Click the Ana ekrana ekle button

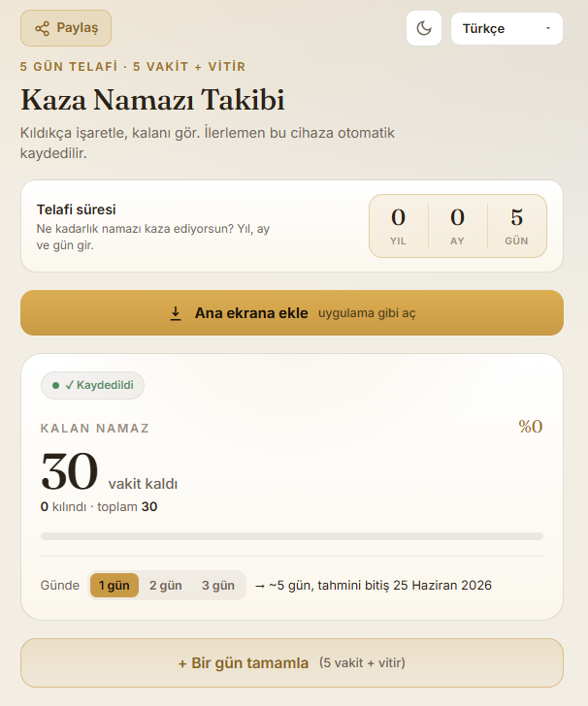coord(292,313)
